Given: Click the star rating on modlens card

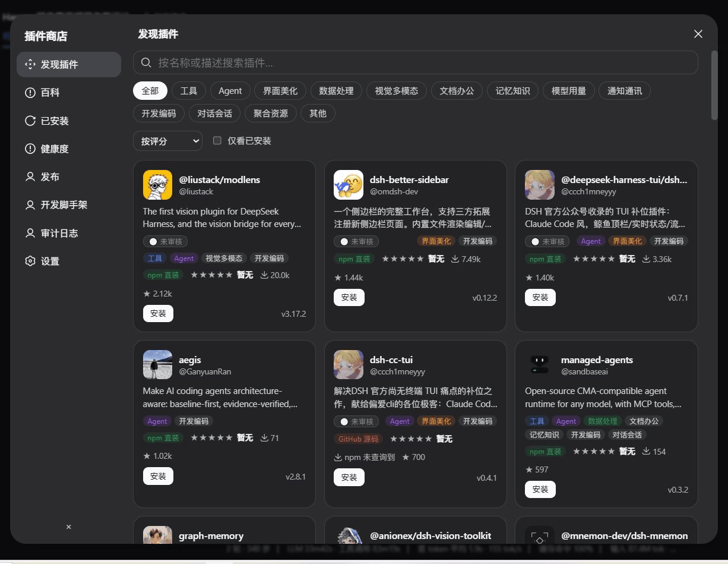Looking at the screenshot, I should tap(211, 275).
